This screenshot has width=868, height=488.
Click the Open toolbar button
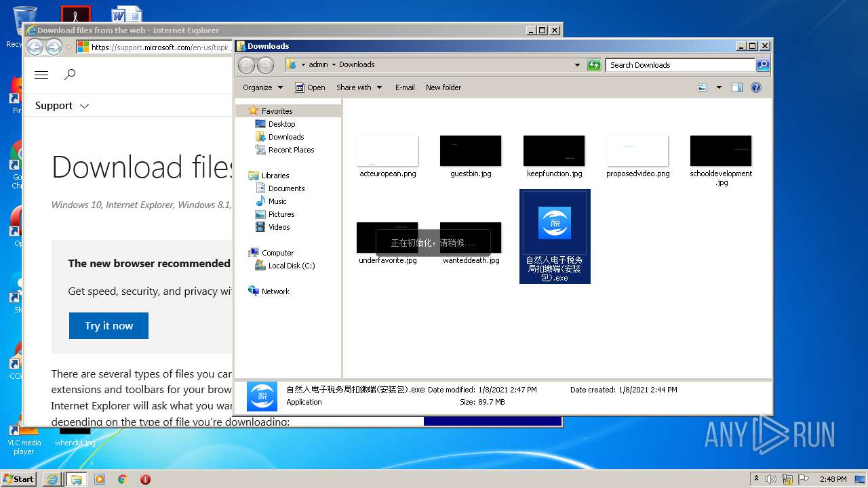(x=310, y=87)
